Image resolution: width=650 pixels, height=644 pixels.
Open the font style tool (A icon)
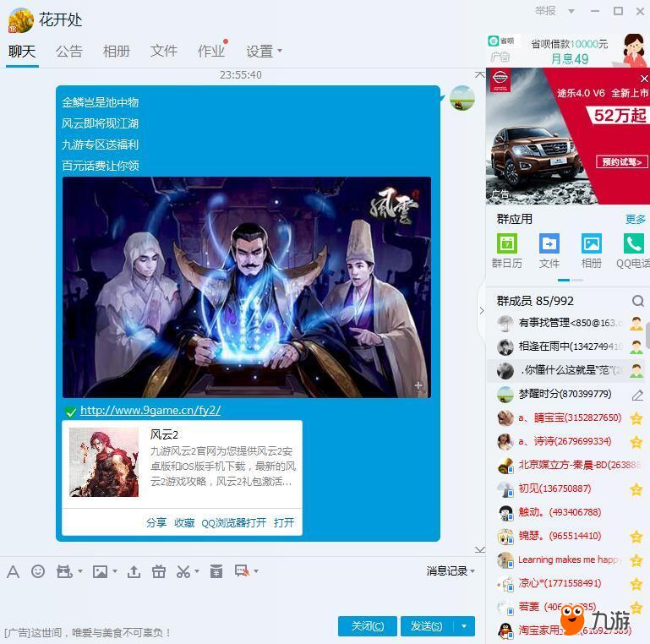13,572
